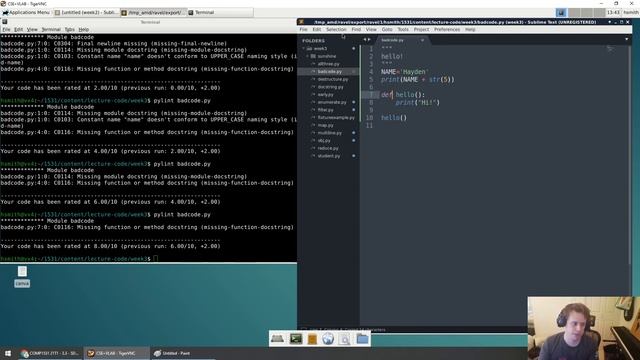Open early.py from the sidebar

[325, 95]
